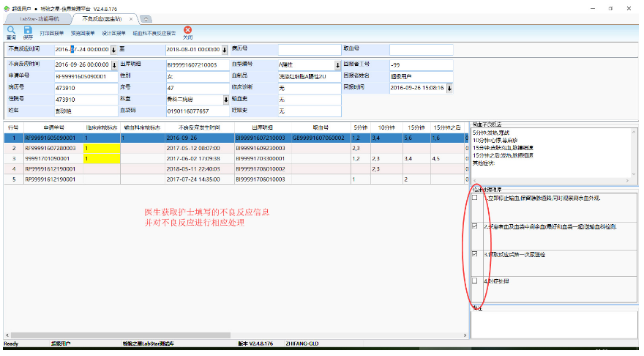Check the fourth 对症处理 checkbox
644x356 pixels.
click(x=475, y=281)
